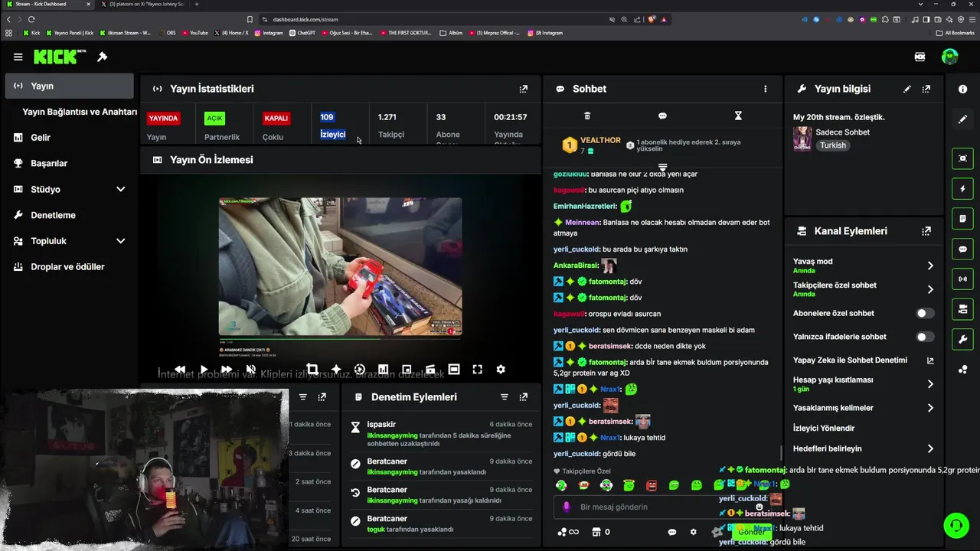Screen dimensions: 980x551
Task: Click the lightning bolt icon in right sidebar
Action: (963, 188)
